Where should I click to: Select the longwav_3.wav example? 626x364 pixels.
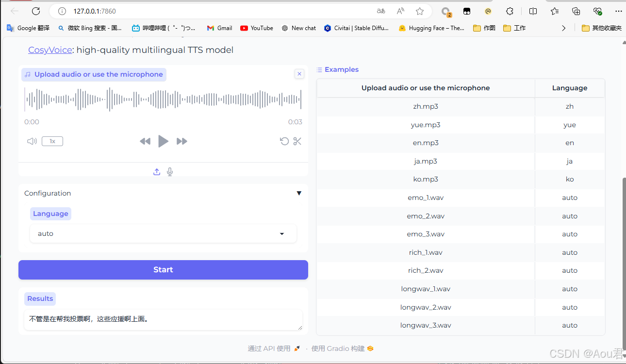[426, 325]
